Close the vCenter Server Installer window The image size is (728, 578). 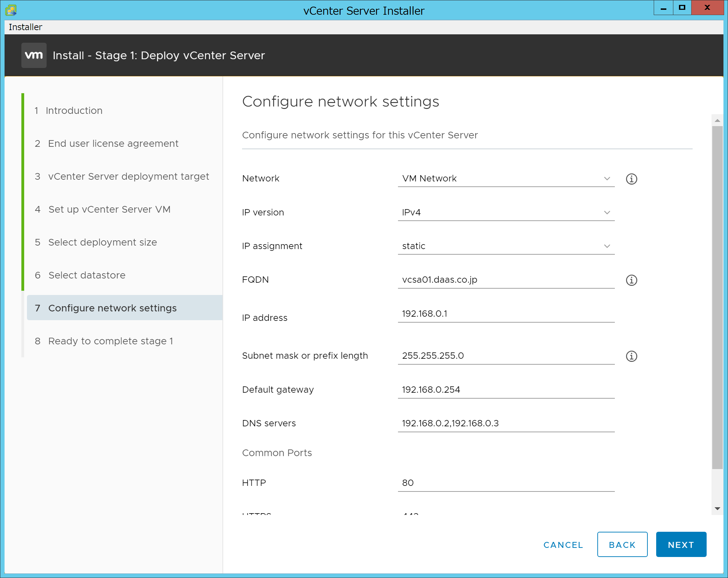click(x=707, y=8)
